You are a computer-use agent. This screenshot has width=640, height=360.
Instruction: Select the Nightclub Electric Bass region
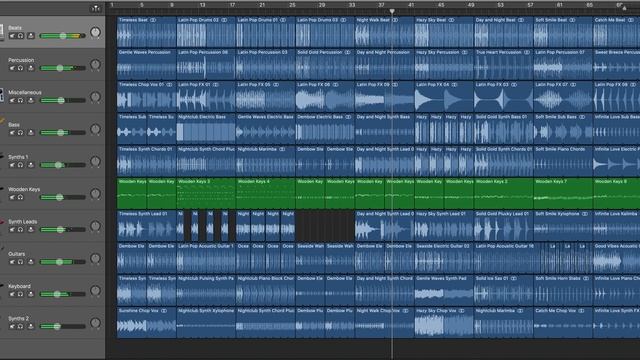[206, 129]
